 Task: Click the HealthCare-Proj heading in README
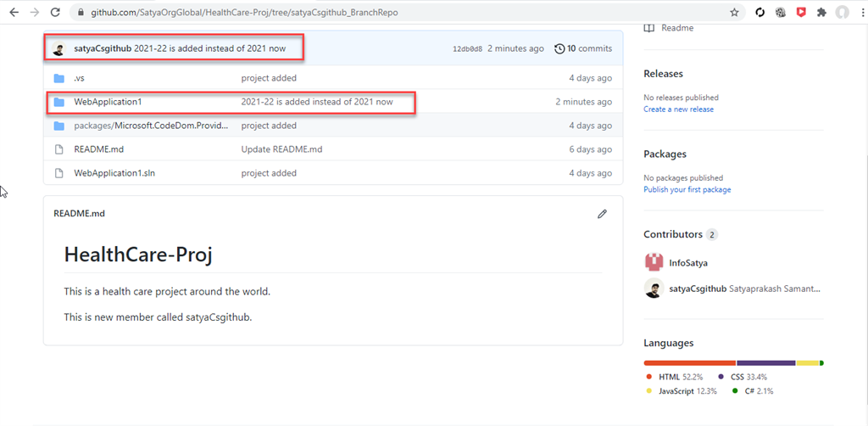click(138, 255)
